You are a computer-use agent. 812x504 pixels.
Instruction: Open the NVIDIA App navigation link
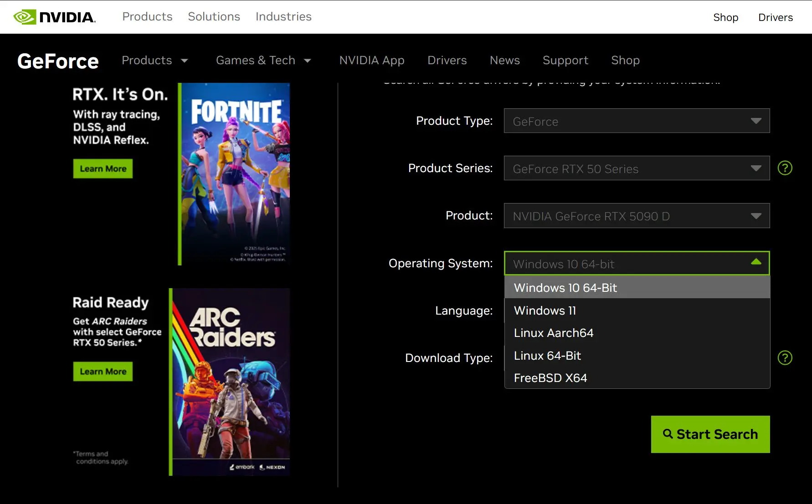click(371, 61)
